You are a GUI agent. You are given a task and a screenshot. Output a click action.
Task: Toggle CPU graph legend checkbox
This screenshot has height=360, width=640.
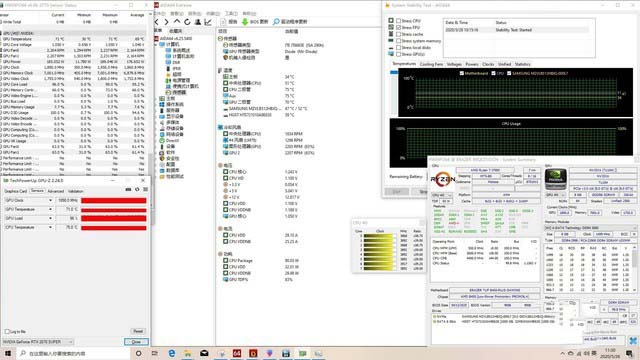click(x=493, y=73)
